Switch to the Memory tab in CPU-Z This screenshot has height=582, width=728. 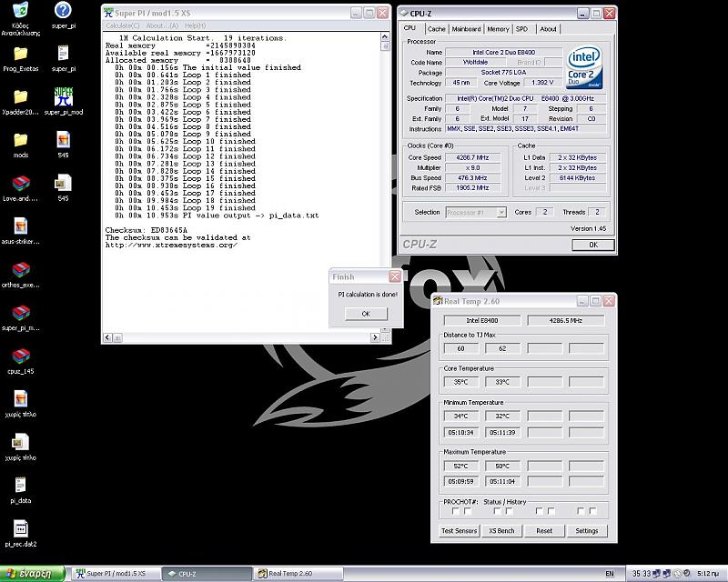pos(498,29)
